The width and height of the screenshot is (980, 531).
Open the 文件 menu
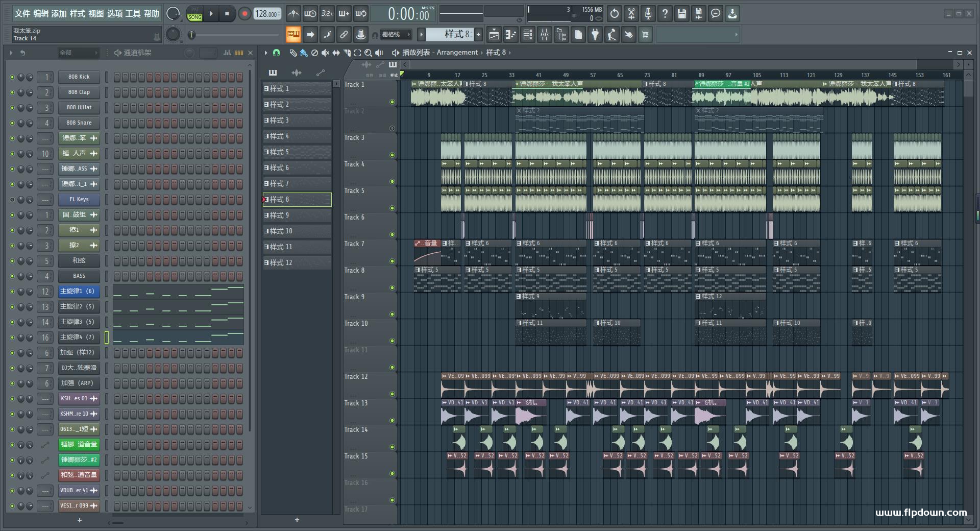click(22, 14)
